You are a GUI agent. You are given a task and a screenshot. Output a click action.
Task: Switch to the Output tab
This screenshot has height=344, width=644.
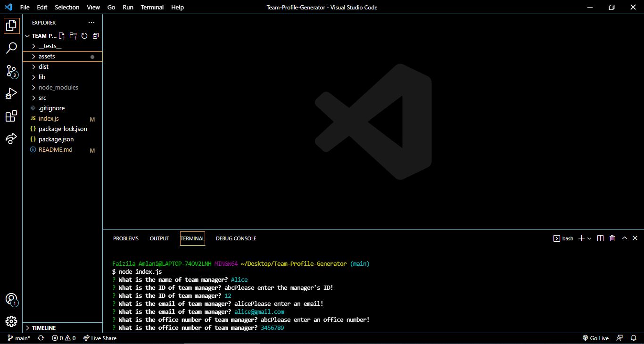(x=159, y=238)
